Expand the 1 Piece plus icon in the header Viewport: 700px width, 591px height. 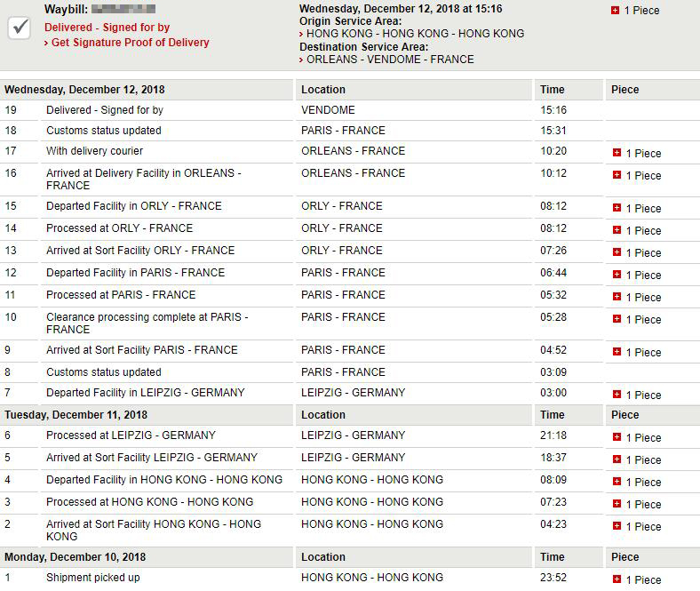616,11
